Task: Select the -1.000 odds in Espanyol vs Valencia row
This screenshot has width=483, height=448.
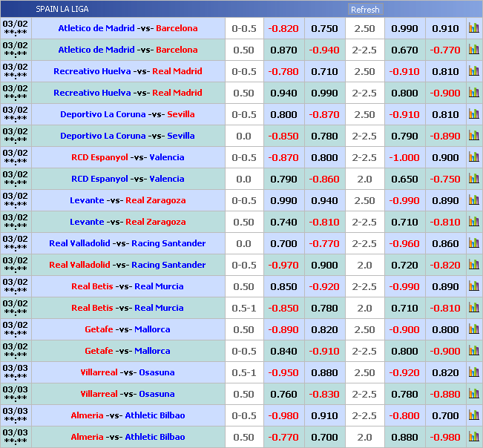Action: [x=404, y=157]
